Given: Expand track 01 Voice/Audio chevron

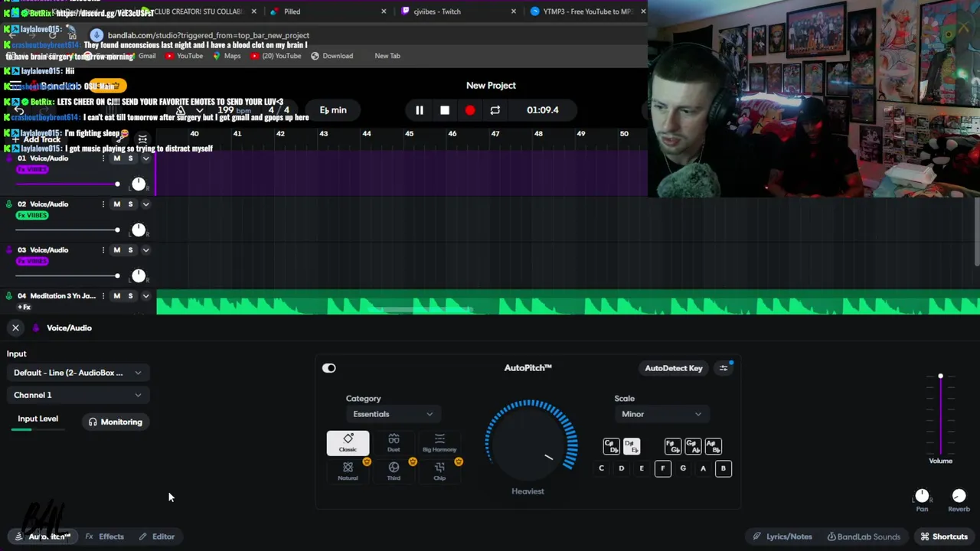Looking at the screenshot, I should 145,158.
